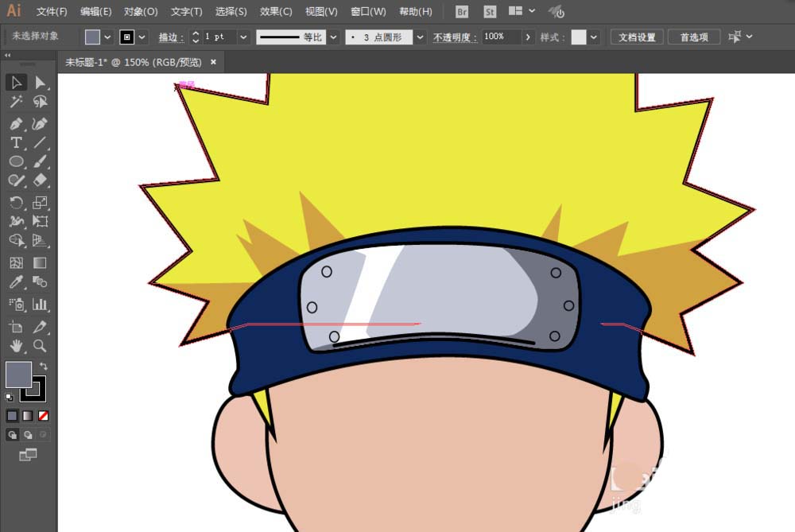
Task: Click the 首选项 button
Action: [694, 37]
